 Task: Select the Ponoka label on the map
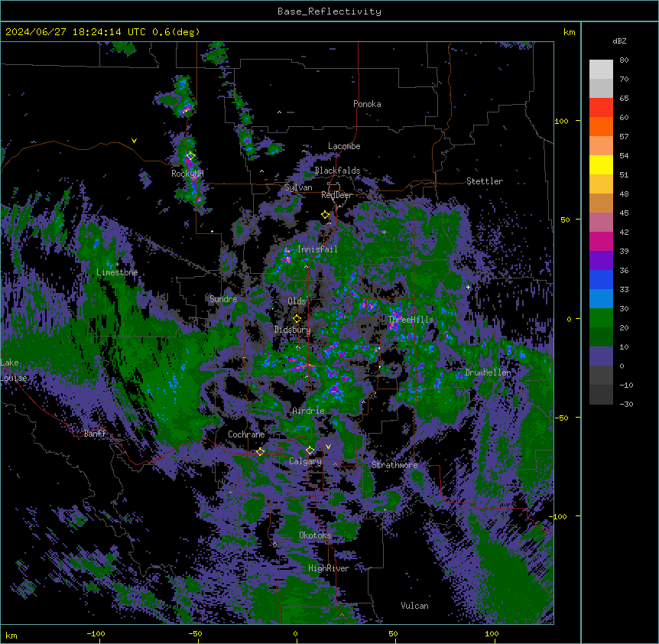[x=367, y=104]
